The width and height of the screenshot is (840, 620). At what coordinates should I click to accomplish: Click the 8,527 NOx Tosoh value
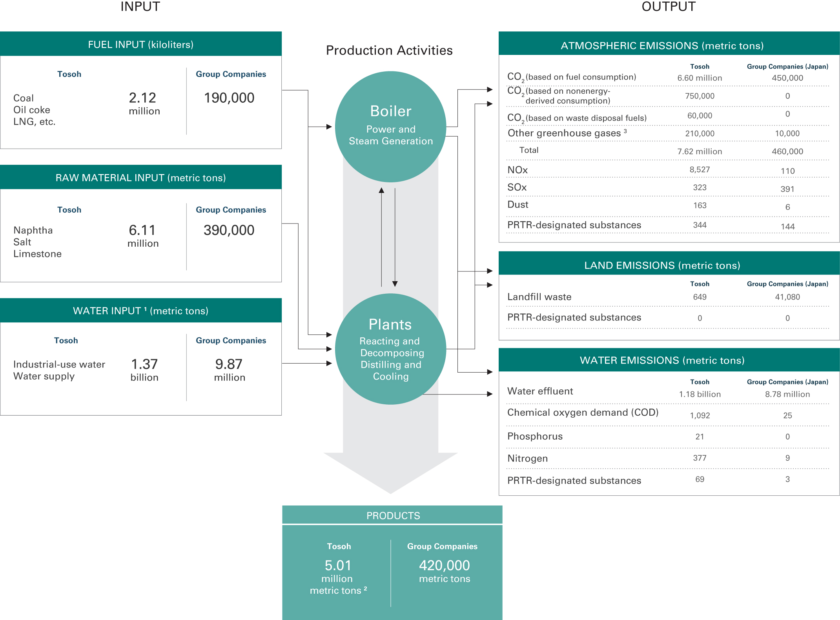pos(700,169)
